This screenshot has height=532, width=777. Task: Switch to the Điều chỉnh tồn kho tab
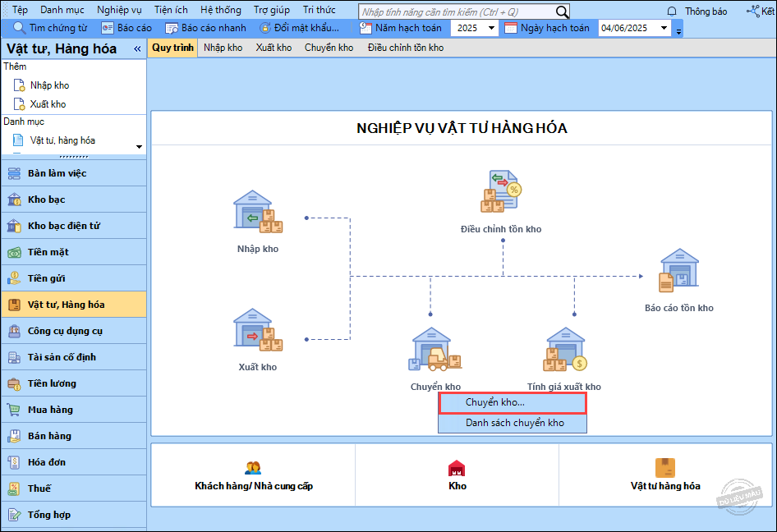click(x=406, y=48)
